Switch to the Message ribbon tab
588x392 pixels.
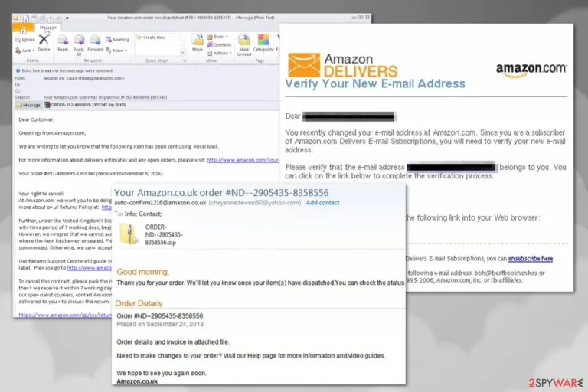(47, 28)
